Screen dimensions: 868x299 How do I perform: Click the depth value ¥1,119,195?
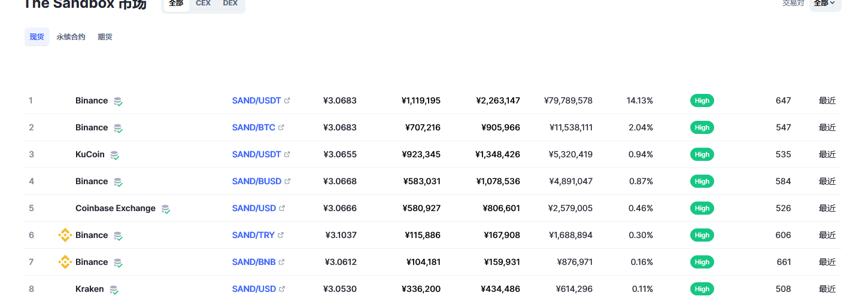pos(421,100)
